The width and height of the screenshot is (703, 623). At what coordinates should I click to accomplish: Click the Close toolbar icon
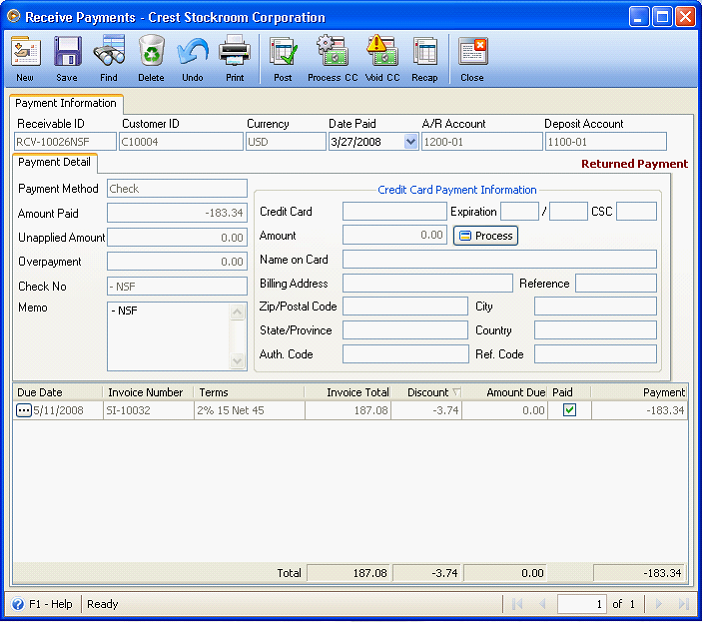coord(472,52)
